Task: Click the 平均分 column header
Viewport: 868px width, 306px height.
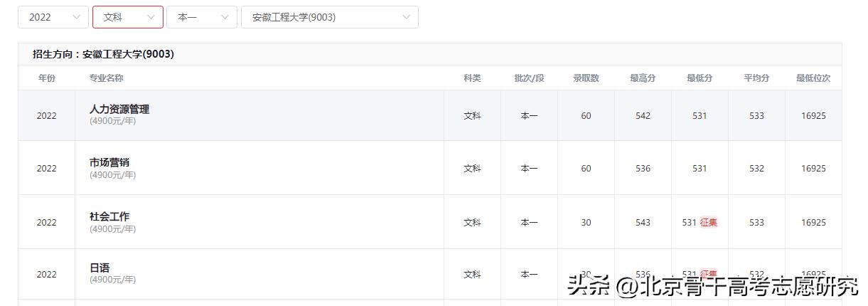Action: pyautogui.click(x=756, y=78)
